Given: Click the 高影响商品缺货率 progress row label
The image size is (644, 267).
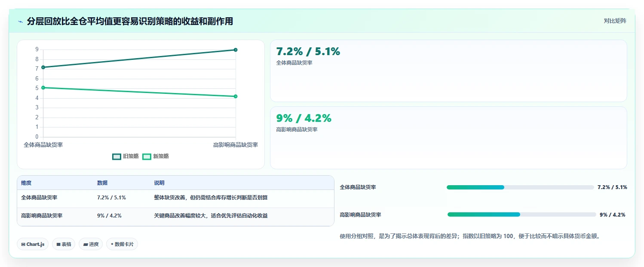Looking at the screenshot, I should [360, 214].
